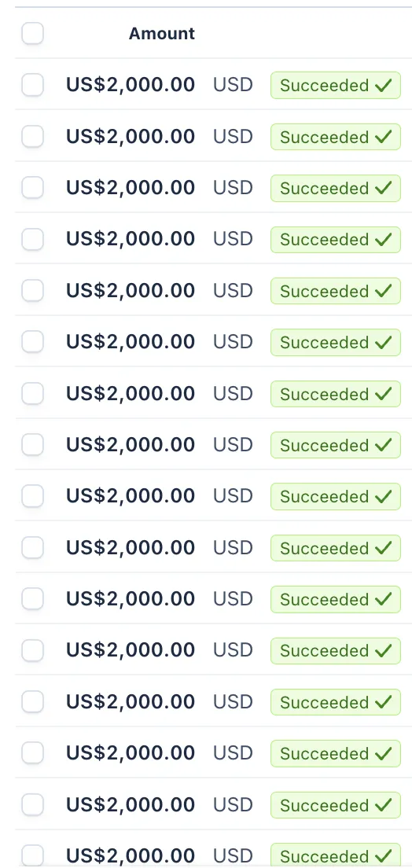Open the seventh payment's US$2,000.00 amount

[131, 394]
